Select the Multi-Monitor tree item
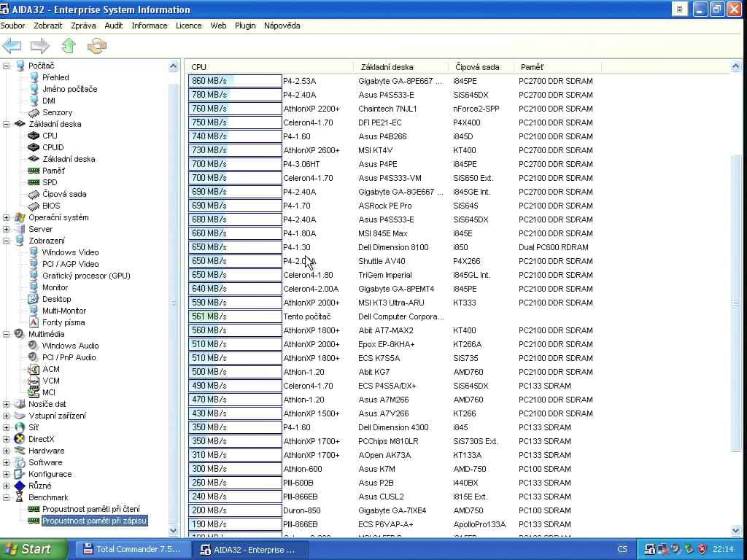 click(64, 311)
